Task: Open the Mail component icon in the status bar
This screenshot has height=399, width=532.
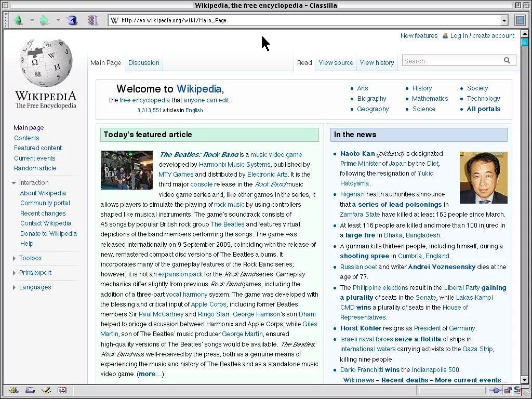Action: click(x=30, y=390)
